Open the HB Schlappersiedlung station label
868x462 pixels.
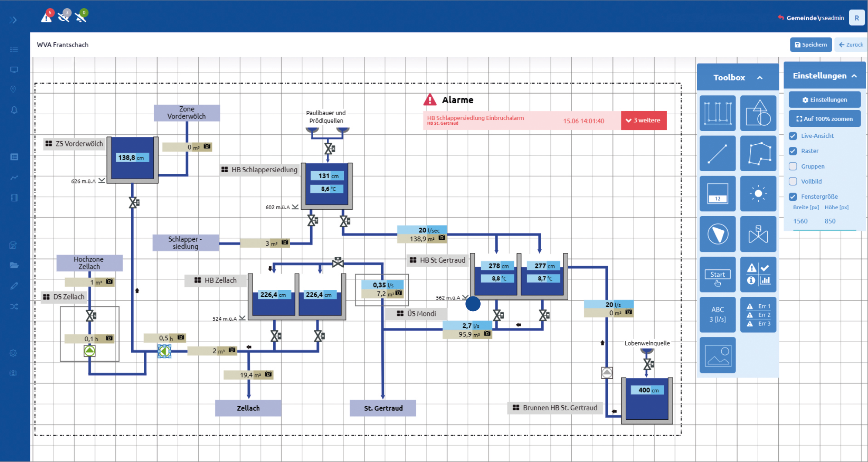(x=260, y=170)
